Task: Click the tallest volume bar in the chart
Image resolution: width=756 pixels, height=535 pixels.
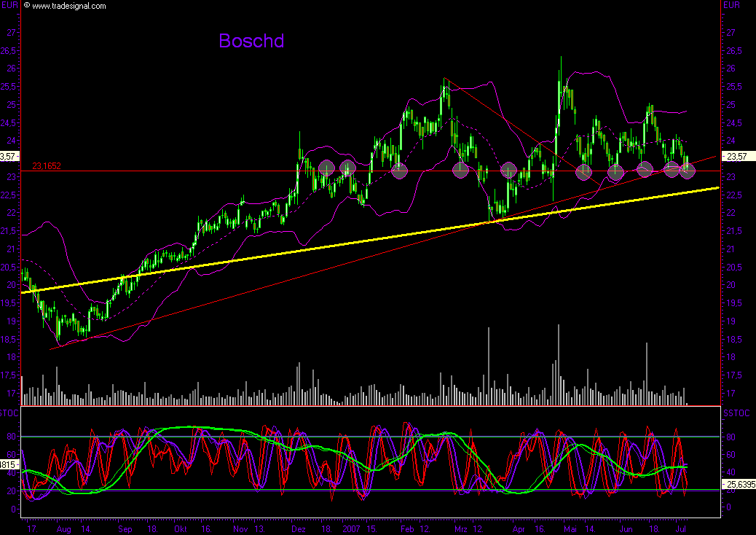Action: tap(558, 364)
